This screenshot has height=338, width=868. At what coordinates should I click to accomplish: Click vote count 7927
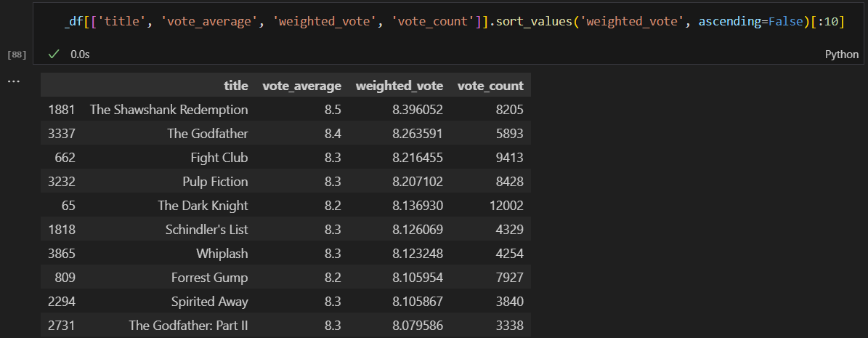(x=510, y=277)
